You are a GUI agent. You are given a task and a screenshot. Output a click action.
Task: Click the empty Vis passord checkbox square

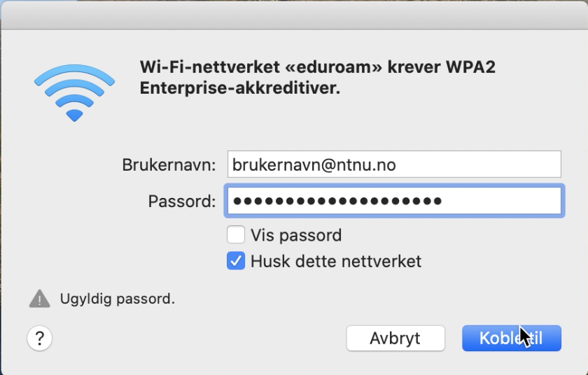point(236,235)
